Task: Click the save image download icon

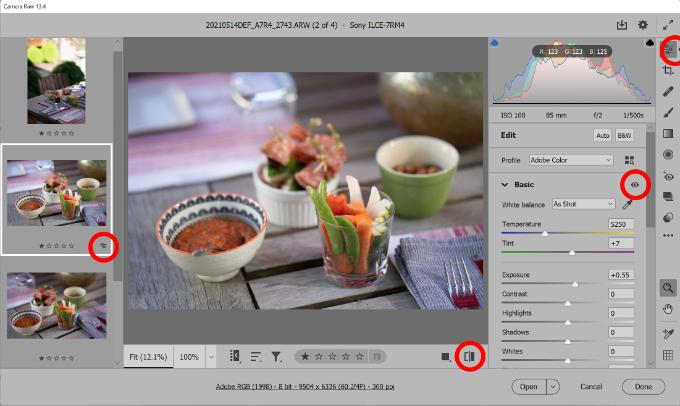Action: point(622,25)
